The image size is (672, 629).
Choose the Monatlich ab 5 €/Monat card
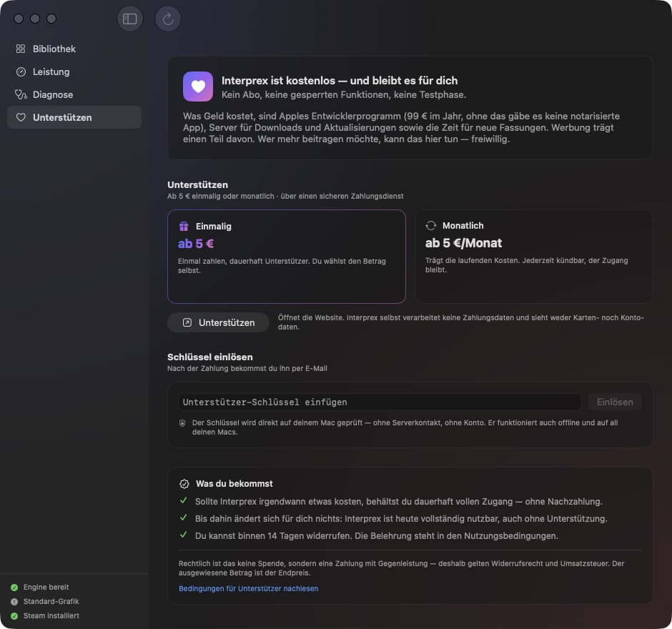coord(533,256)
